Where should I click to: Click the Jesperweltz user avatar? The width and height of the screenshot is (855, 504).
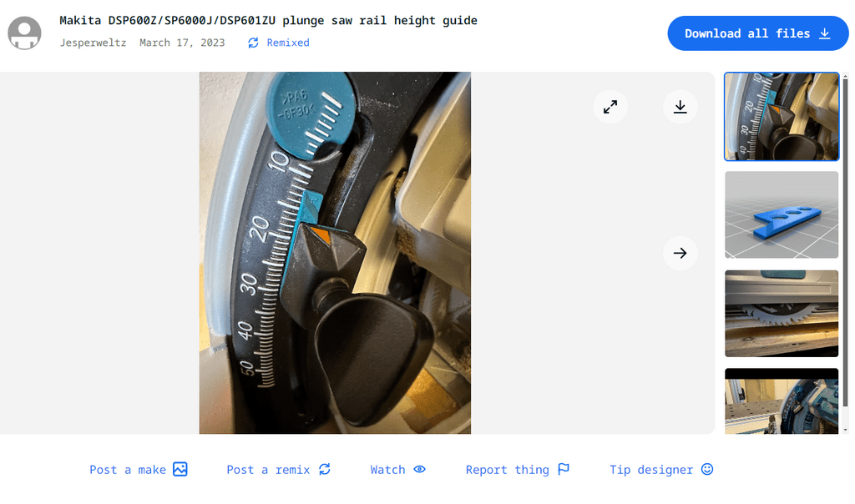click(x=24, y=33)
